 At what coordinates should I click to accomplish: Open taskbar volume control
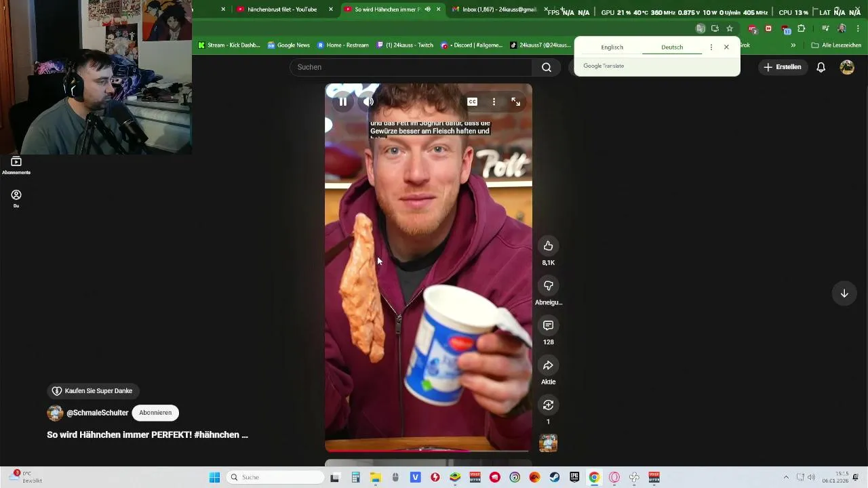pyautogui.click(x=811, y=477)
